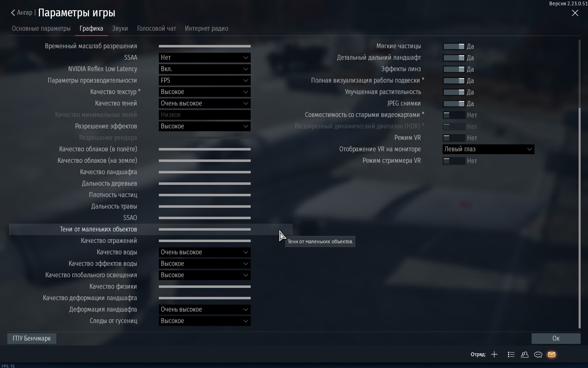The width and height of the screenshot is (588, 368).
Task: Toggle JPEG снимки switch
Action: [x=454, y=103]
